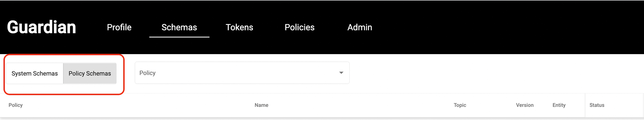Click the Policy placeholder text in filter
The image size is (644, 120).
pyautogui.click(x=148, y=73)
